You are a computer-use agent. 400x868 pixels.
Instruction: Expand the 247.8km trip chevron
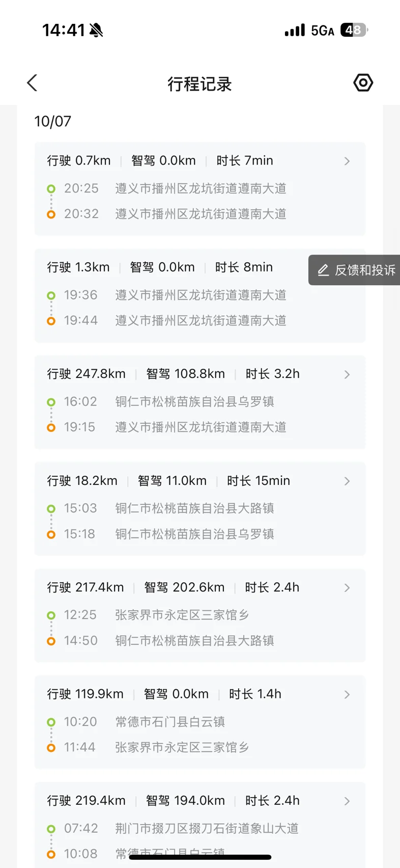tap(347, 375)
